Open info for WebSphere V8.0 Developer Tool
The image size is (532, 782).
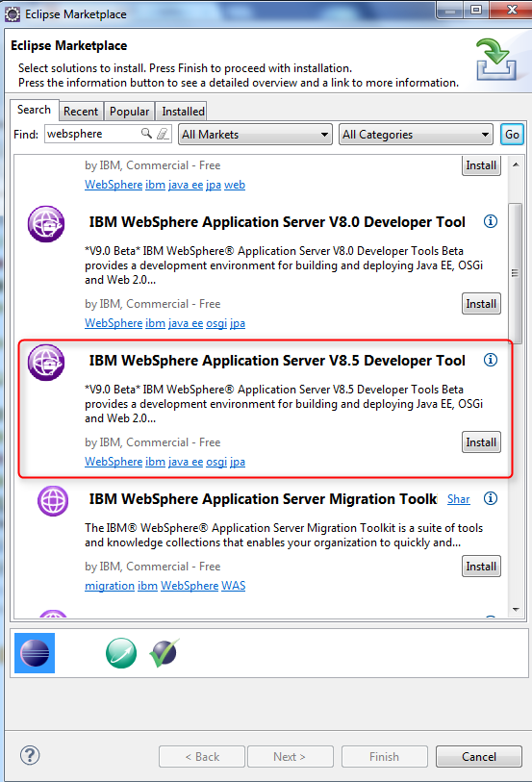pyautogui.click(x=491, y=221)
